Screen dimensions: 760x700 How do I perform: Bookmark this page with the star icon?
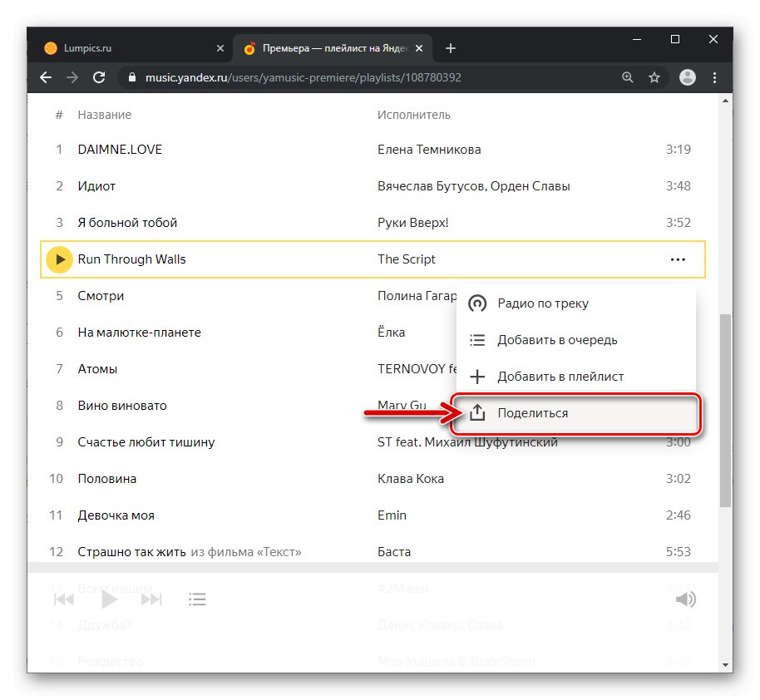pos(654,77)
